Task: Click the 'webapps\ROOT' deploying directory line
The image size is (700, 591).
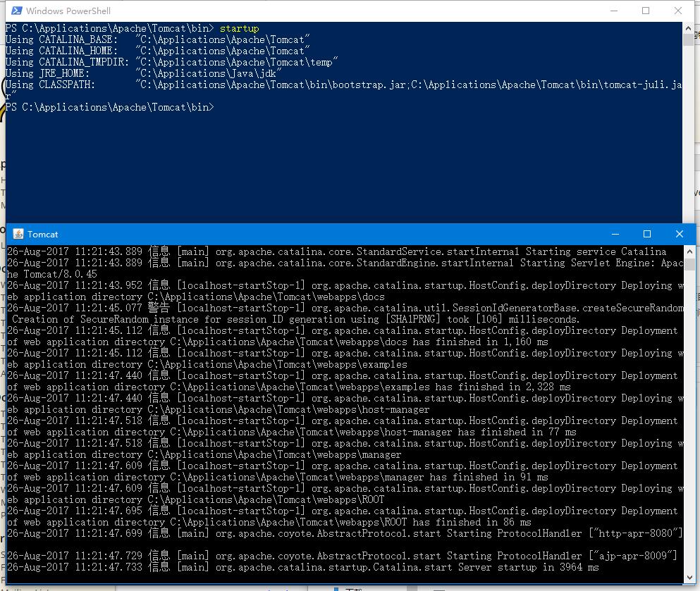Action: pyautogui.click(x=195, y=499)
